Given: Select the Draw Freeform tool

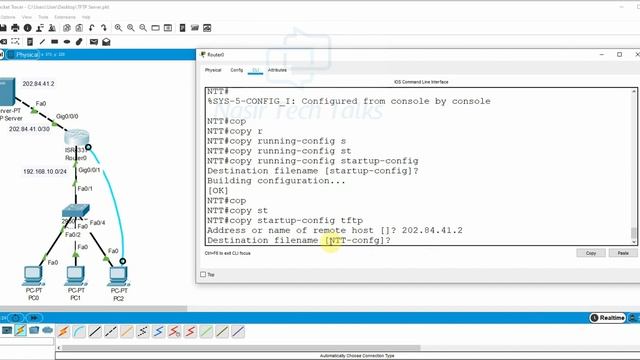Looking at the screenshot, I should click(79, 42).
